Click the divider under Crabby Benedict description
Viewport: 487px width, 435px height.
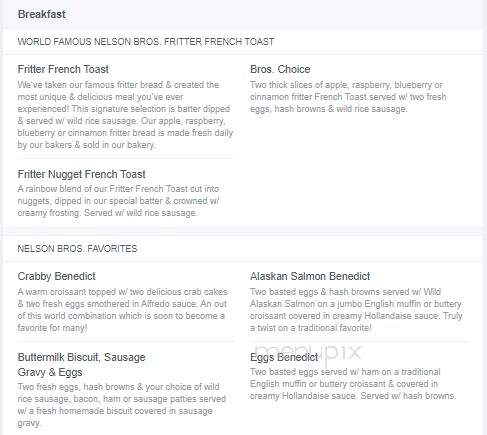coord(126,341)
